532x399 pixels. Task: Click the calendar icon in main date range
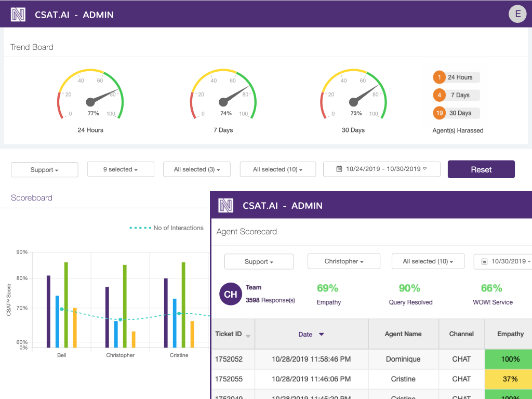coord(339,169)
